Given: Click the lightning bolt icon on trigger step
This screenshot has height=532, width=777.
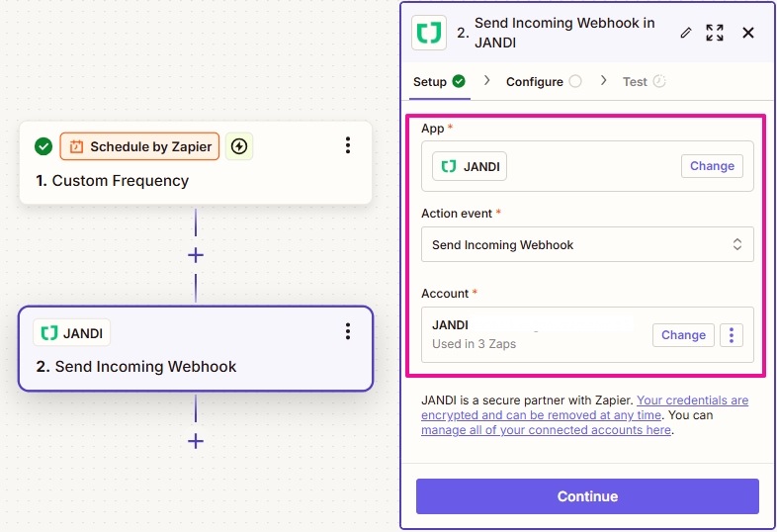Looking at the screenshot, I should click(239, 146).
